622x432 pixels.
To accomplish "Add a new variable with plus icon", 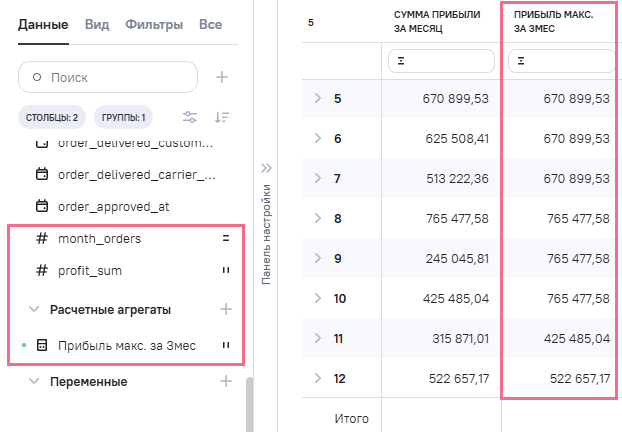I will [226, 381].
